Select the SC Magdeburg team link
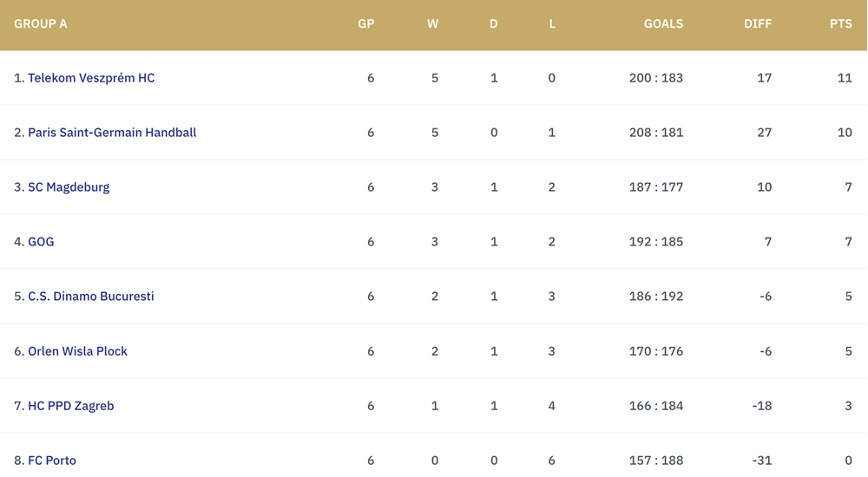The height and width of the screenshot is (477, 868). [x=69, y=187]
